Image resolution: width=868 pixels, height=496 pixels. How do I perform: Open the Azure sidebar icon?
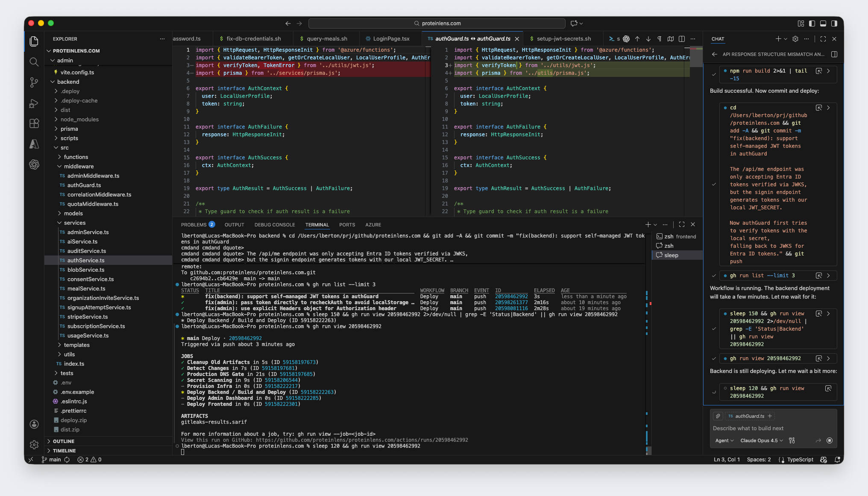tap(34, 144)
